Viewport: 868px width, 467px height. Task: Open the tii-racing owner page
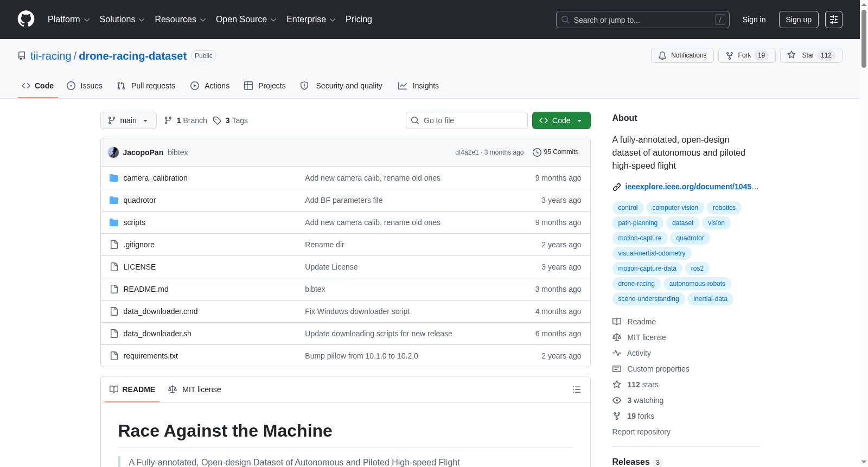click(51, 56)
